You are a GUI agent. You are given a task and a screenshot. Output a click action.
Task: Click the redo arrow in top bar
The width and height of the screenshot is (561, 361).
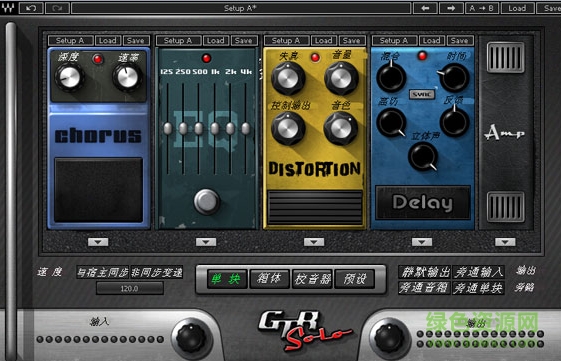click(57, 8)
